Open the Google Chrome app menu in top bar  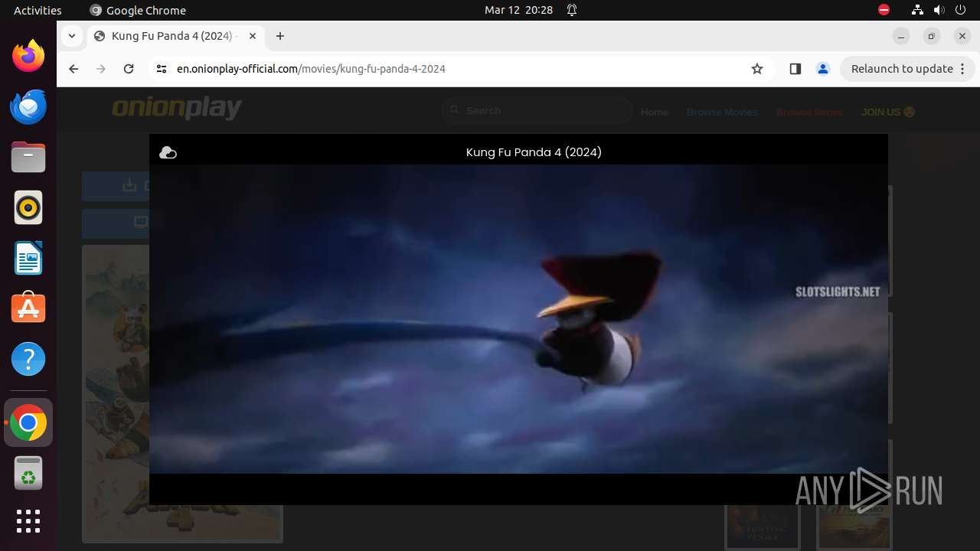[138, 10]
